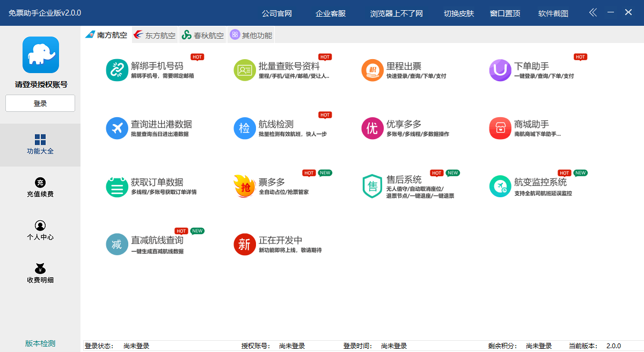Click the 授权账号 label in status bar
This screenshot has width=644, height=352.
pyautogui.click(x=255, y=346)
